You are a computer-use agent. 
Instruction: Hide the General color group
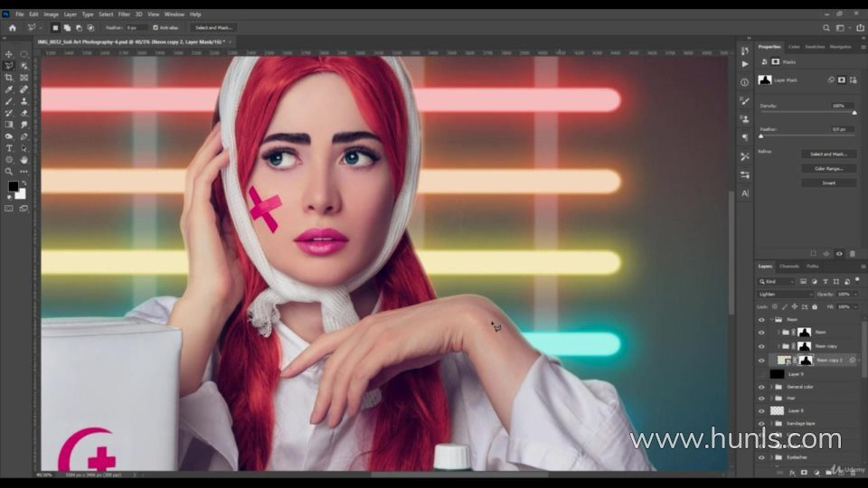point(761,388)
